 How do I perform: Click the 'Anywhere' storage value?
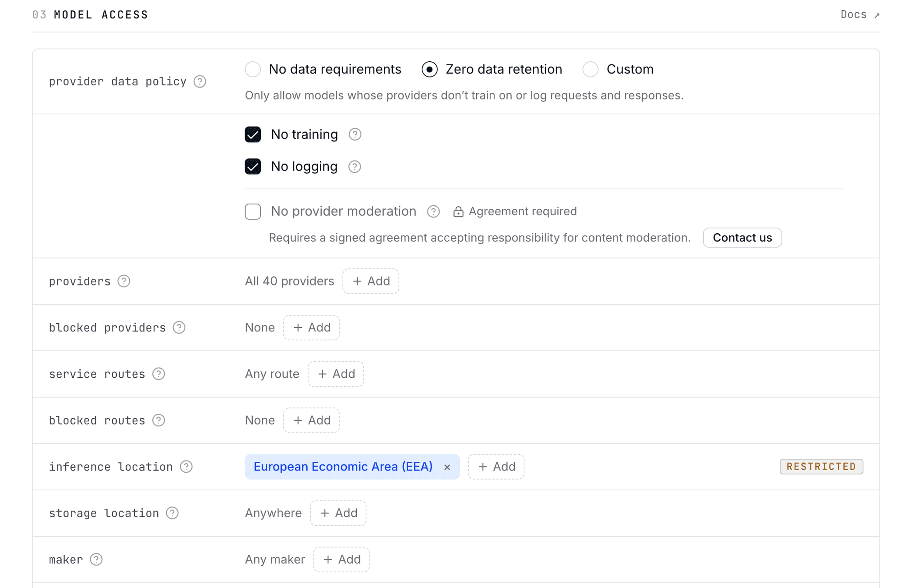click(273, 513)
